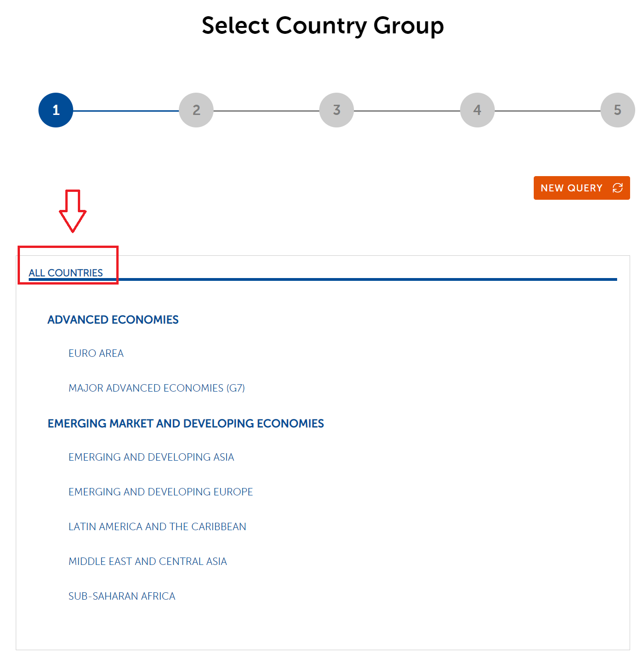Select Major Advanced Economies (G7)
The image size is (644, 659).
pos(157,388)
